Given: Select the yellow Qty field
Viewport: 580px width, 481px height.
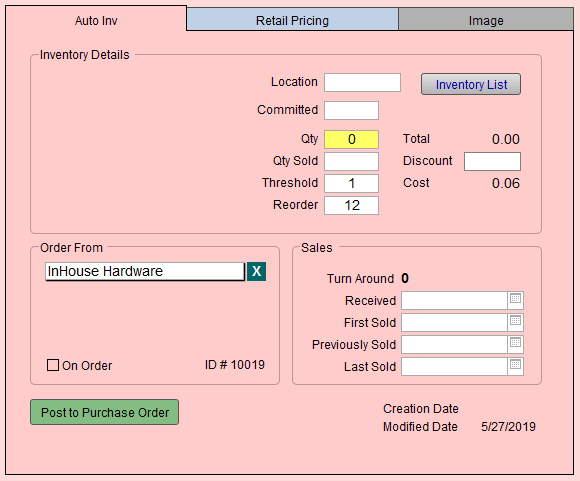Looking at the screenshot, I should [351, 139].
